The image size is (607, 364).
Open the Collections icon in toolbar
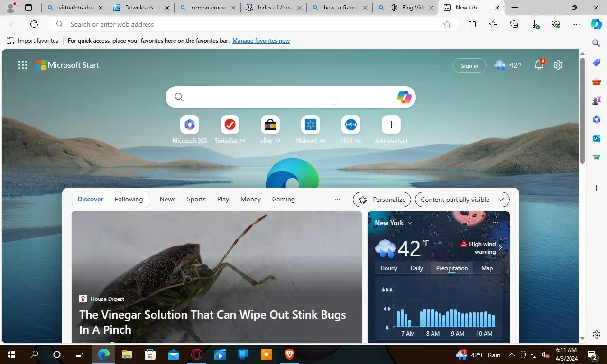click(514, 24)
